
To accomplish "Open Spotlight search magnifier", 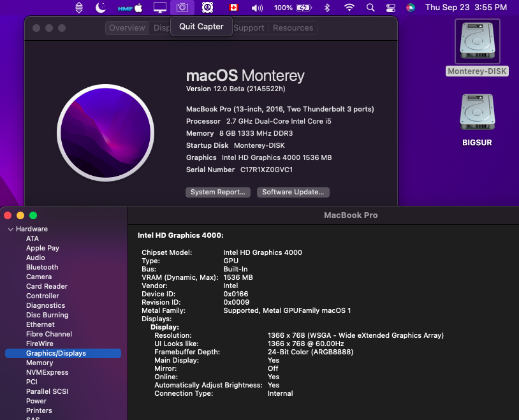I will [370, 8].
